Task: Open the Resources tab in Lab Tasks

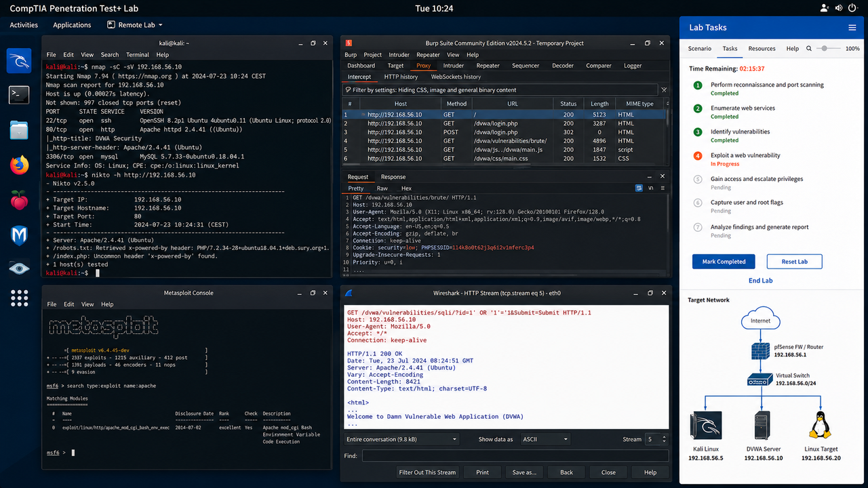Action: [762, 49]
